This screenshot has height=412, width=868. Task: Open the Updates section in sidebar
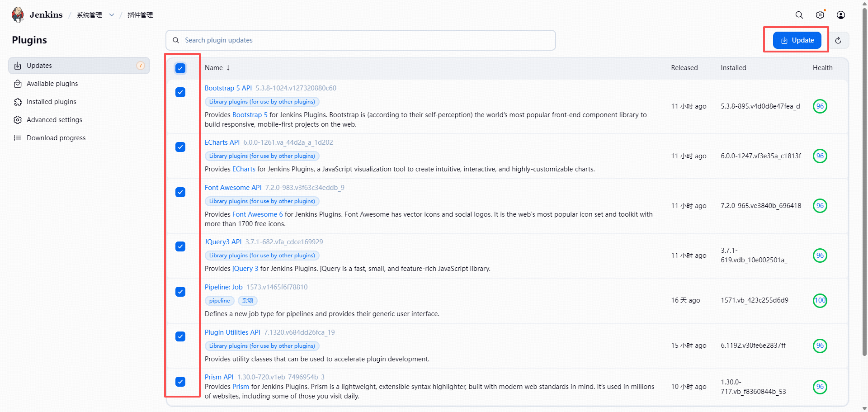pos(79,66)
